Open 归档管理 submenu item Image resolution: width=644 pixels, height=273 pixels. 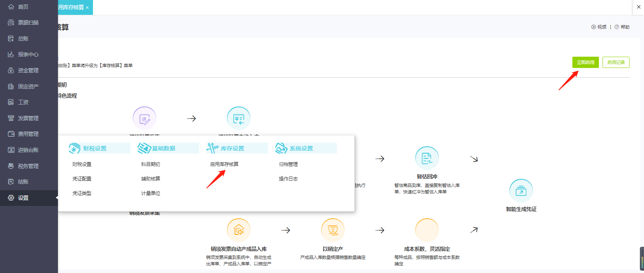click(288, 164)
